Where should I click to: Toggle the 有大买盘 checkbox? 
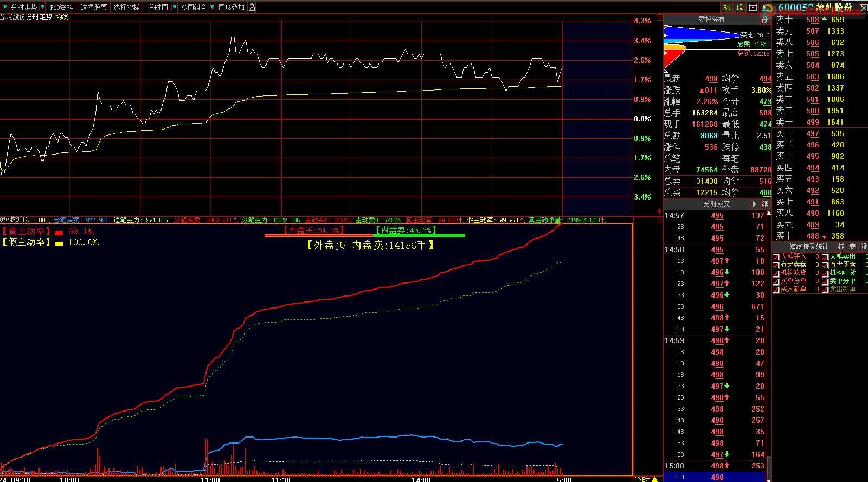(x=825, y=265)
